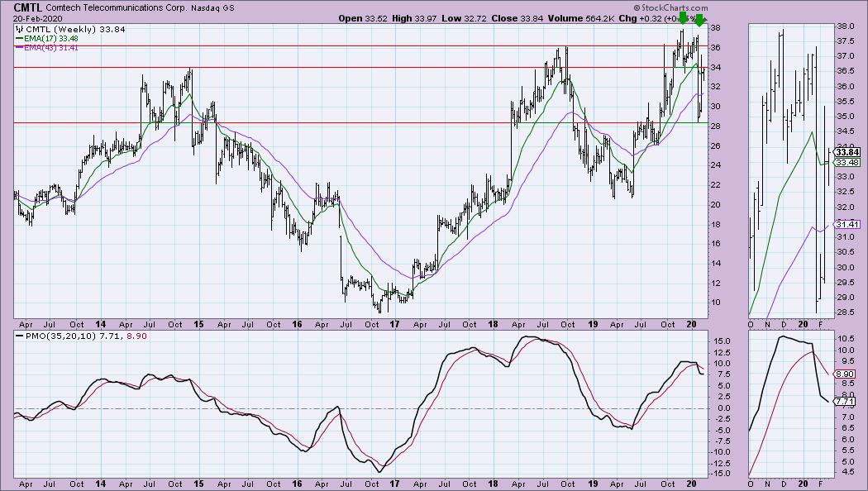Click the EMA(17) 33.48 legend text
This screenshot has height=491, width=868.
[50, 39]
